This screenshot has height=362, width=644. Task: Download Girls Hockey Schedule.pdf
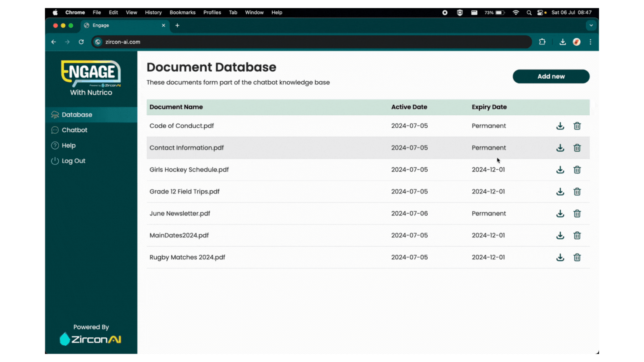560,170
